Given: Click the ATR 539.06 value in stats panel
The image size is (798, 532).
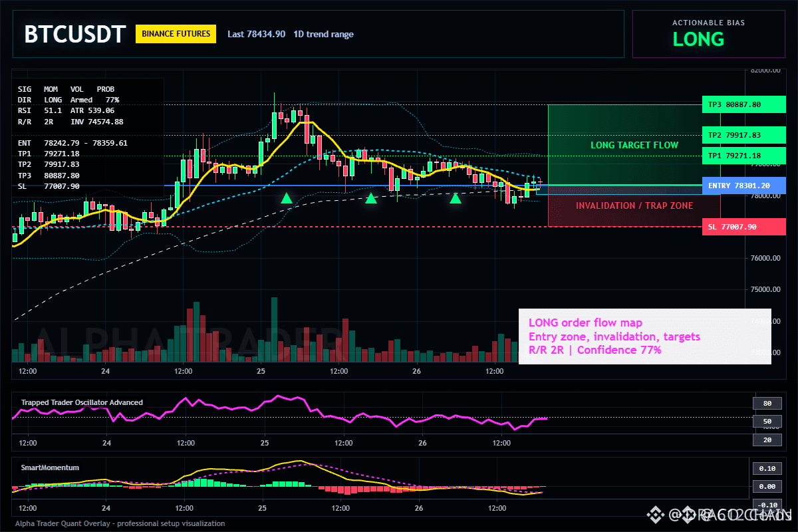Looking at the screenshot, I should 92,110.
